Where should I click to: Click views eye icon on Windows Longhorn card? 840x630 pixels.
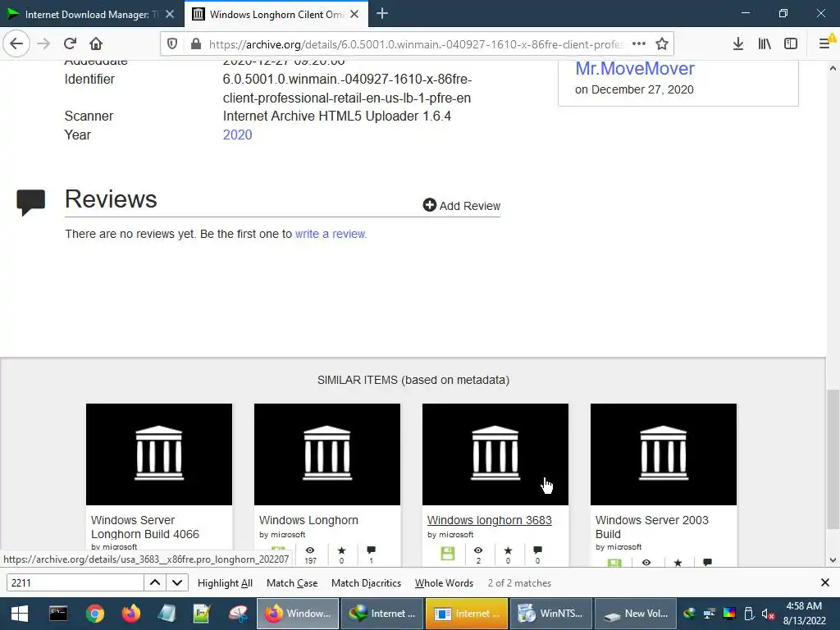tap(310, 550)
